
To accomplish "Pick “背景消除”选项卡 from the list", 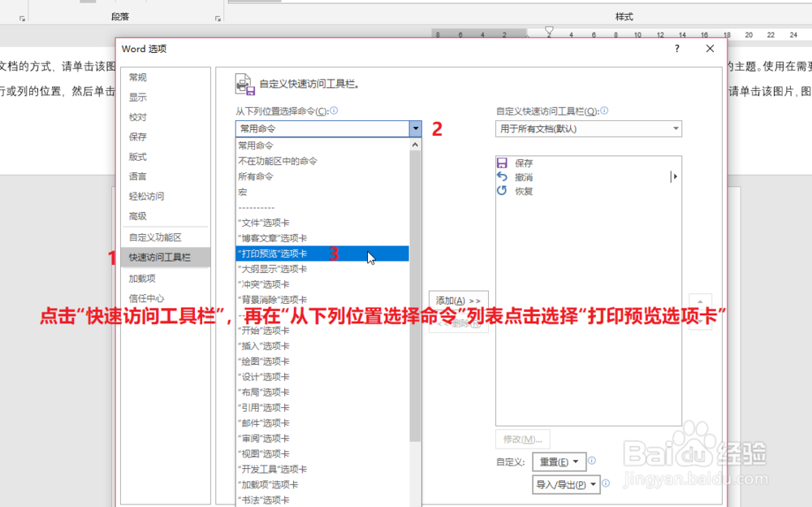I will coord(322,300).
